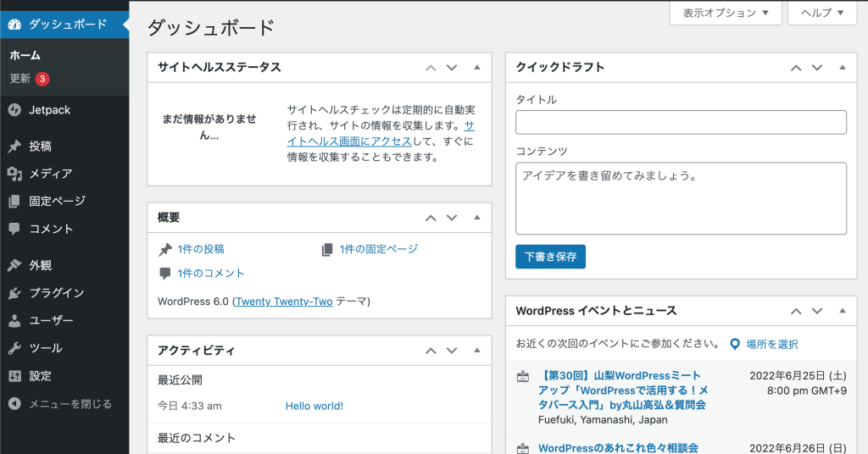
Task: Move アクティビティ widget up
Action: pyautogui.click(x=431, y=351)
